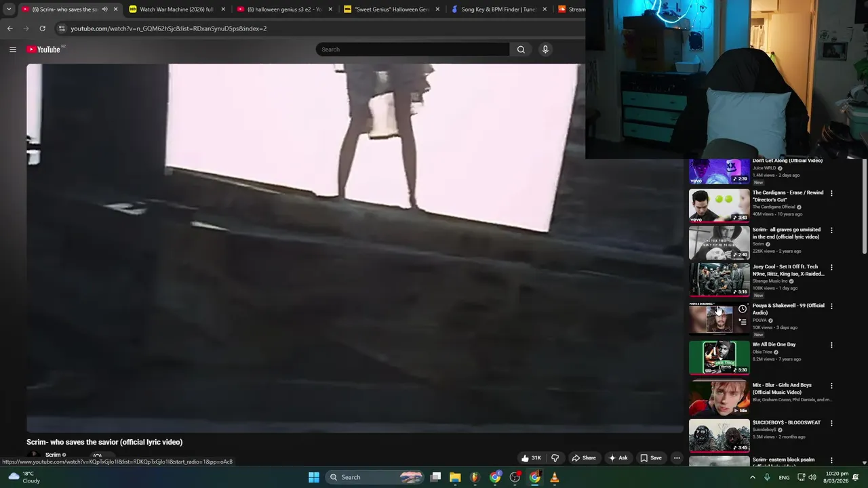Open Scrim all graves go unvisited title
Screen dimensions: 868x488
[786, 233]
